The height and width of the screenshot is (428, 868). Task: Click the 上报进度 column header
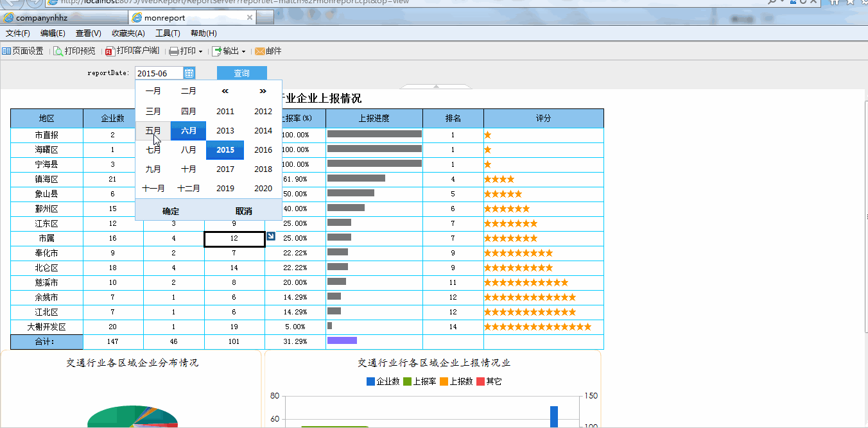[374, 118]
